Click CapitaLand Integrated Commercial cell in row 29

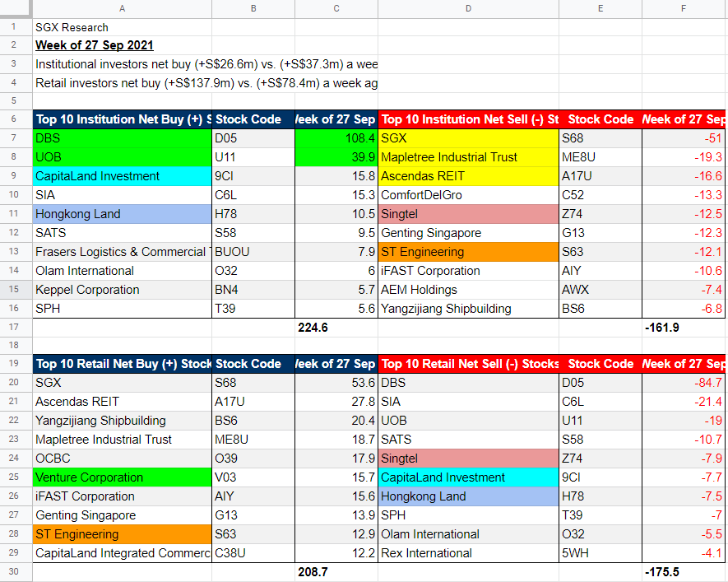[122, 553]
